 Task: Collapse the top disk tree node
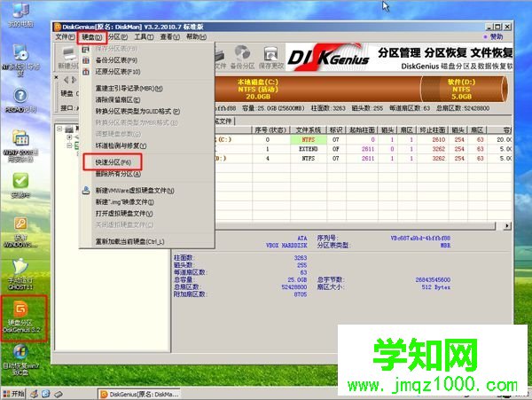[x=60, y=129]
